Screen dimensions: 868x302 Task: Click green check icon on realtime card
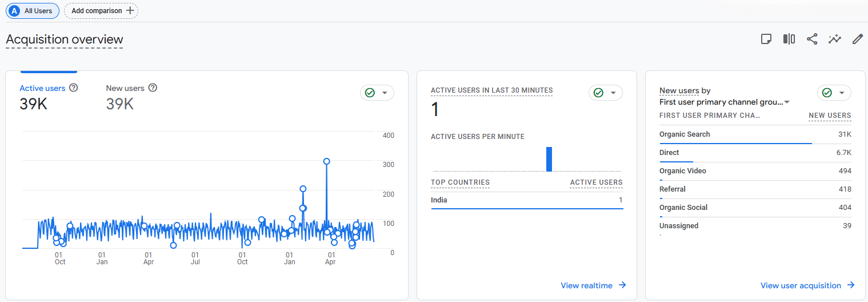click(x=598, y=93)
